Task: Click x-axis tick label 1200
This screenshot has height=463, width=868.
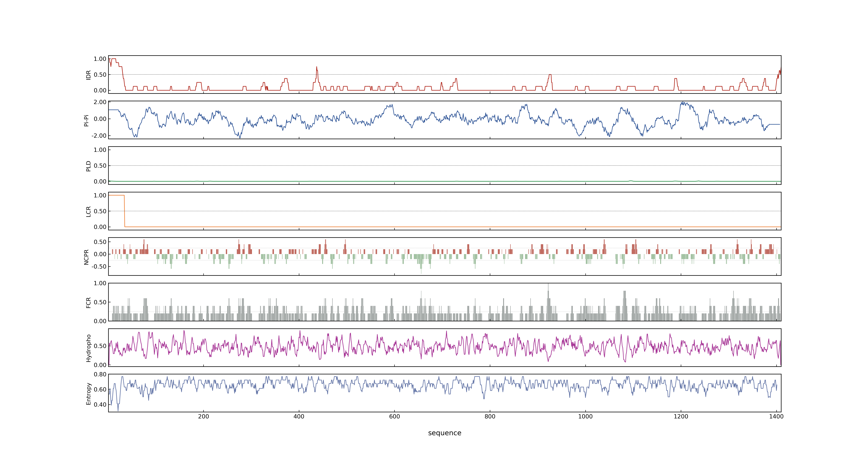Action: click(x=681, y=416)
